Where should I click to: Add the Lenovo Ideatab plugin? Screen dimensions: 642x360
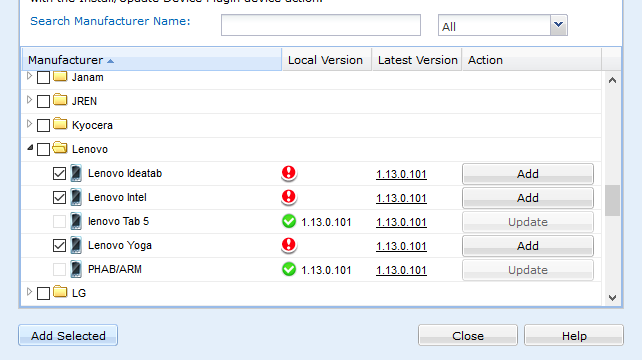click(528, 174)
